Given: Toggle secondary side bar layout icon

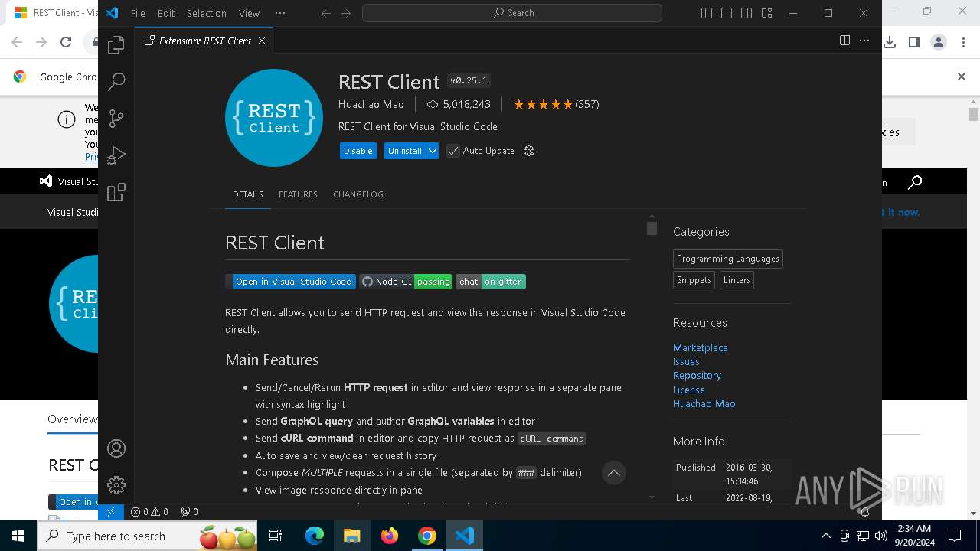Looking at the screenshot, I should click(746, 13).
